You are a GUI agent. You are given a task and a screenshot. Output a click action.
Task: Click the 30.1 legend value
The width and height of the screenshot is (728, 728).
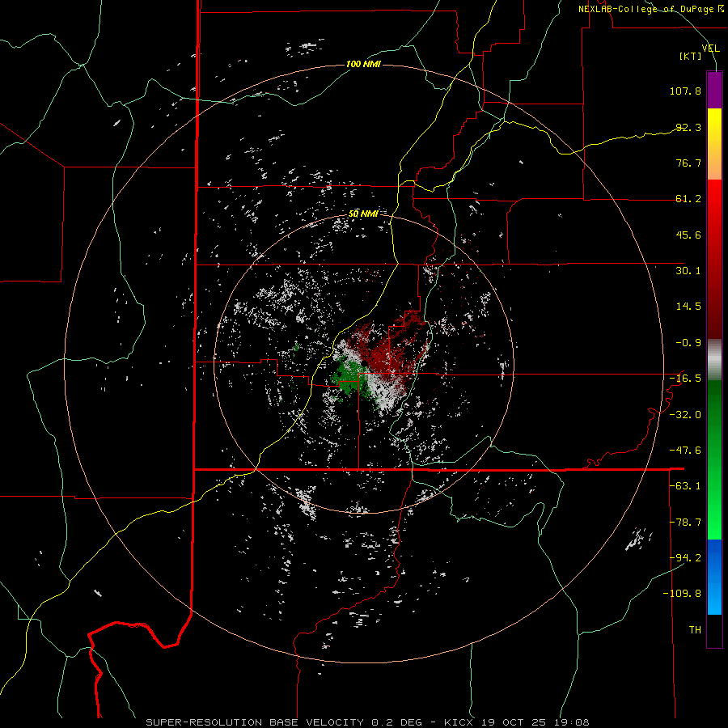tap(688, 271)
